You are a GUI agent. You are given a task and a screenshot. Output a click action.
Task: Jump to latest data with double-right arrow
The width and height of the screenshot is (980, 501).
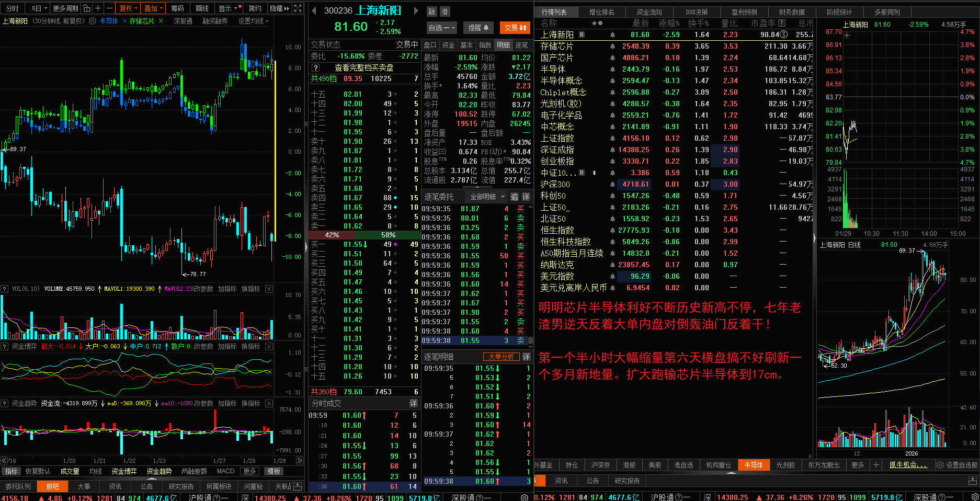click(x=300, y=461)
